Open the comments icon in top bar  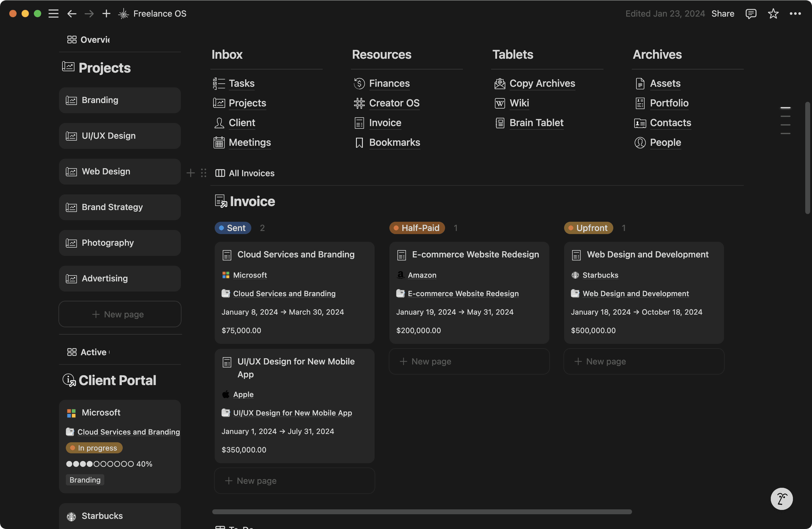click(751, 14)
